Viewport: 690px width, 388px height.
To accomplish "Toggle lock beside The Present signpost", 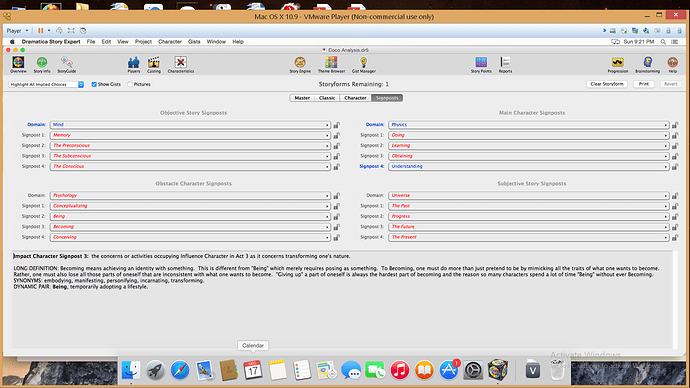I will pyautogui.click(x=675, y=238).
